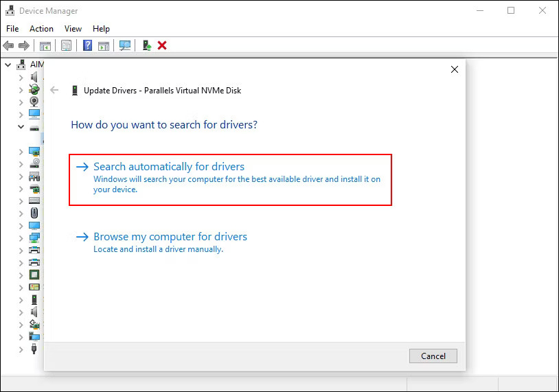Collapse the root computer node in tree

pos(8,65)
